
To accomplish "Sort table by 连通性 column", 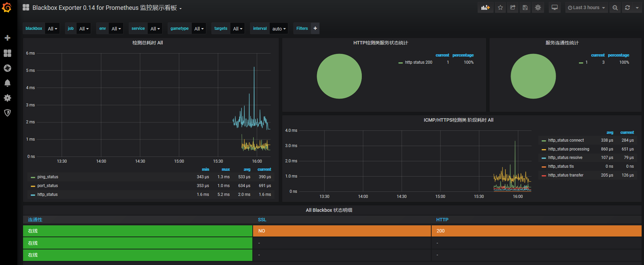I will click(x=35, y=220).
